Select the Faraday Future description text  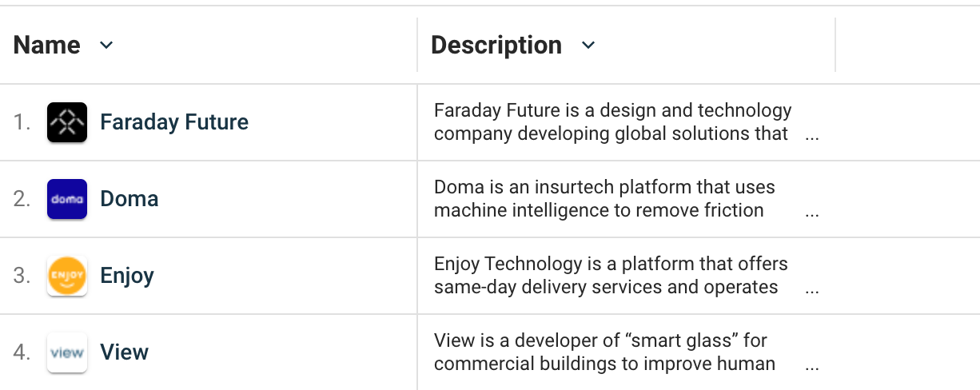pos(613,121)
